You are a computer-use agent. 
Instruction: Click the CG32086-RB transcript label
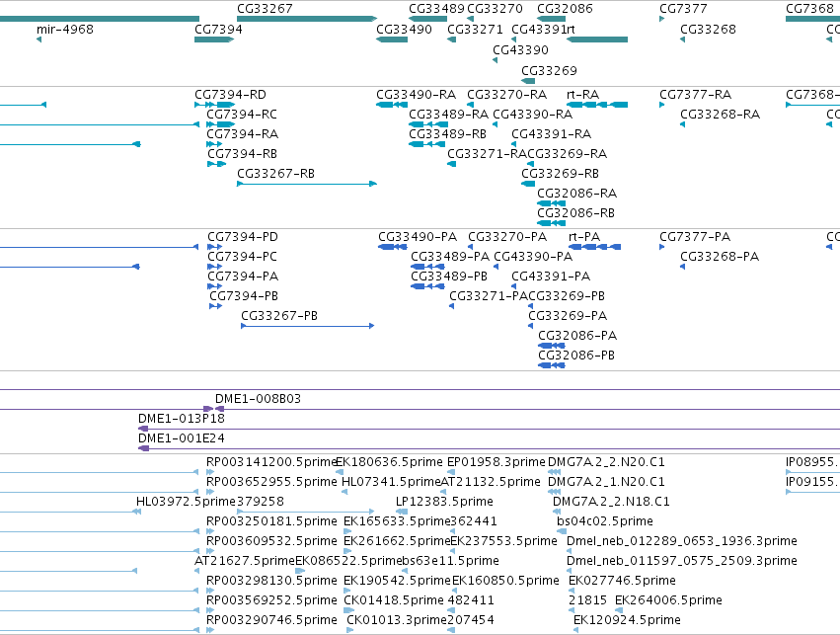tap(575, 213)
